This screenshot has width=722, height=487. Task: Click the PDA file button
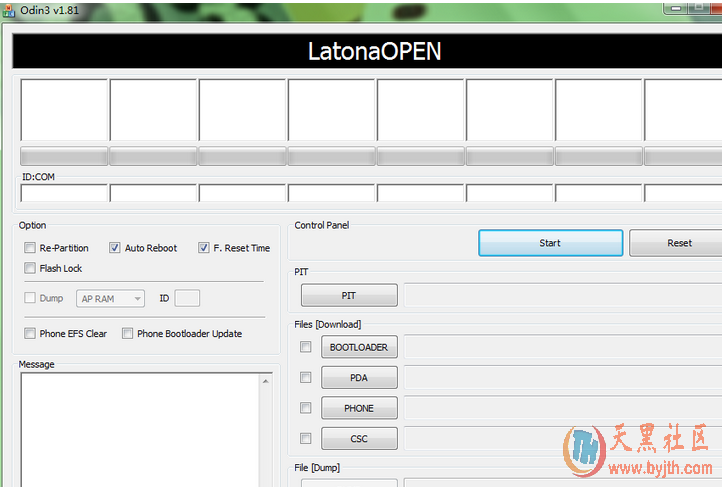click(359, 378)
